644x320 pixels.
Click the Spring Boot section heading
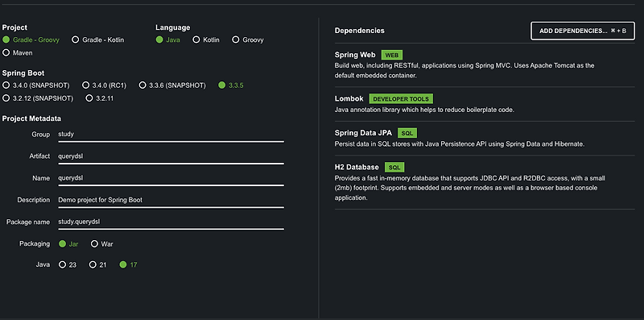[23, 73]
